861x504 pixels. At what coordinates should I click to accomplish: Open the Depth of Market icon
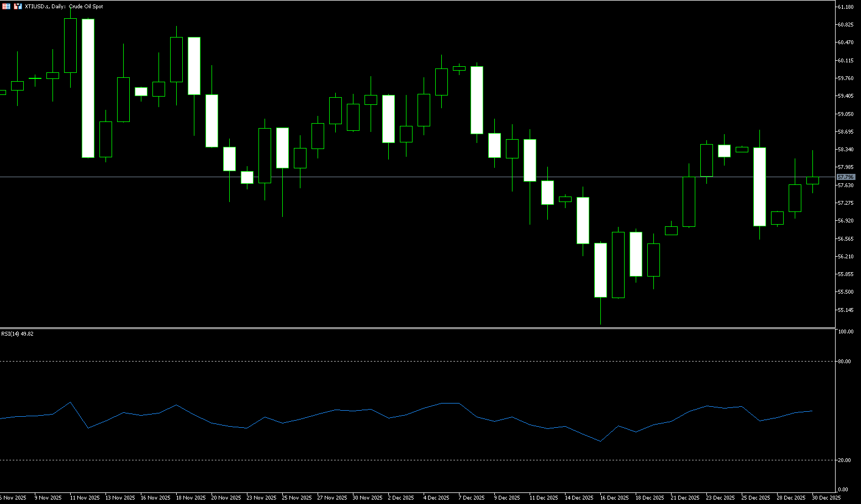tap(18, 6)
